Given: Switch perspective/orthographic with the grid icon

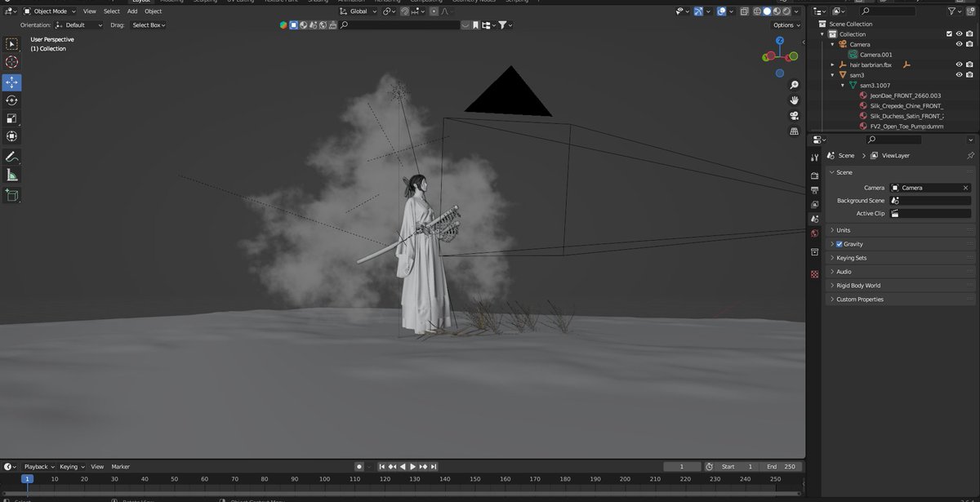Looking at the screenshot, I should (794, 131).
